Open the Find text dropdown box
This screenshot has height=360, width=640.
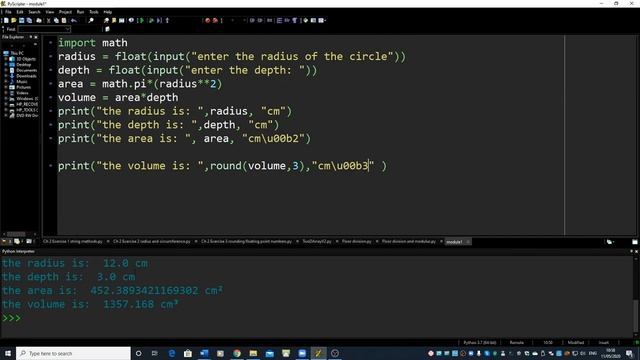point(44,29)
